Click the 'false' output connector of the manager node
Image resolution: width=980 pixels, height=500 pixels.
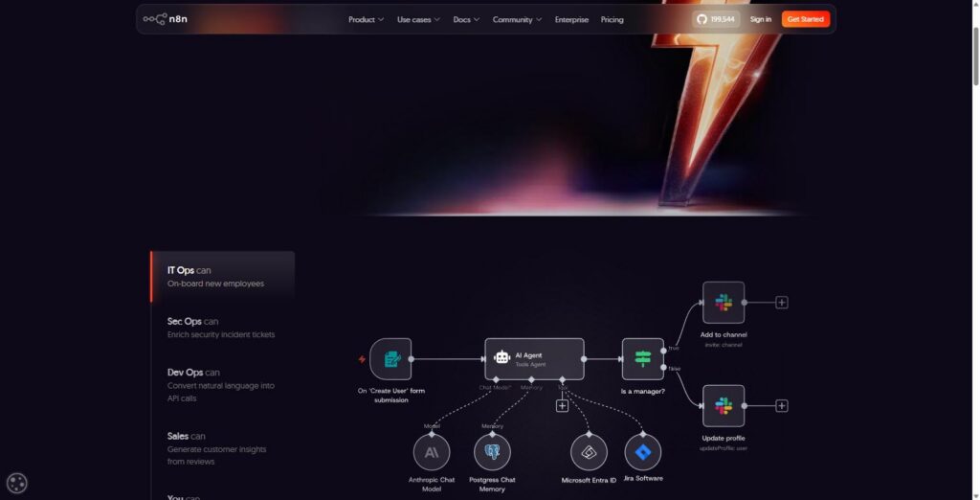click(663, 368)
